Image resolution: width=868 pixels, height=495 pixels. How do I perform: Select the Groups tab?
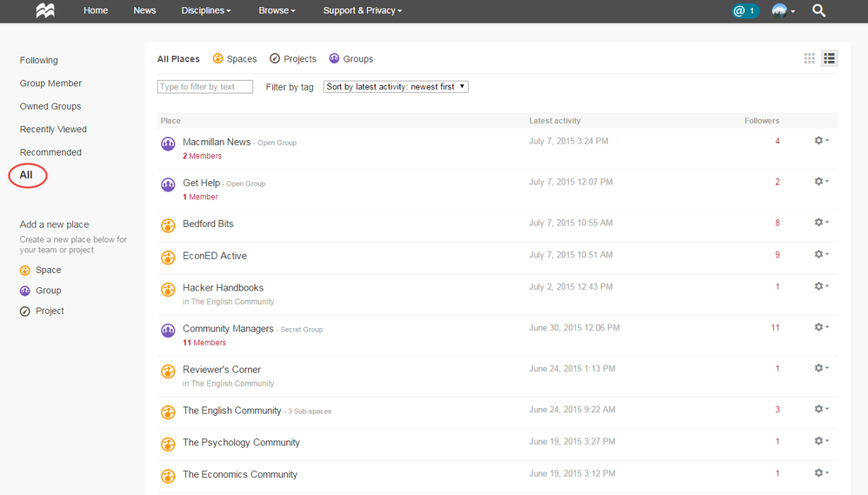(351, 58)
